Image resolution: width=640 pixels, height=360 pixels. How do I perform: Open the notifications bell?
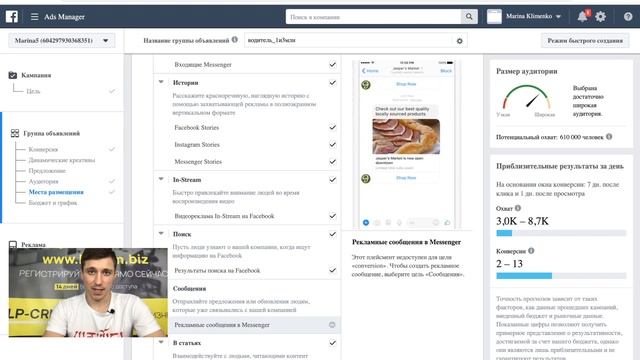point(582,16)
